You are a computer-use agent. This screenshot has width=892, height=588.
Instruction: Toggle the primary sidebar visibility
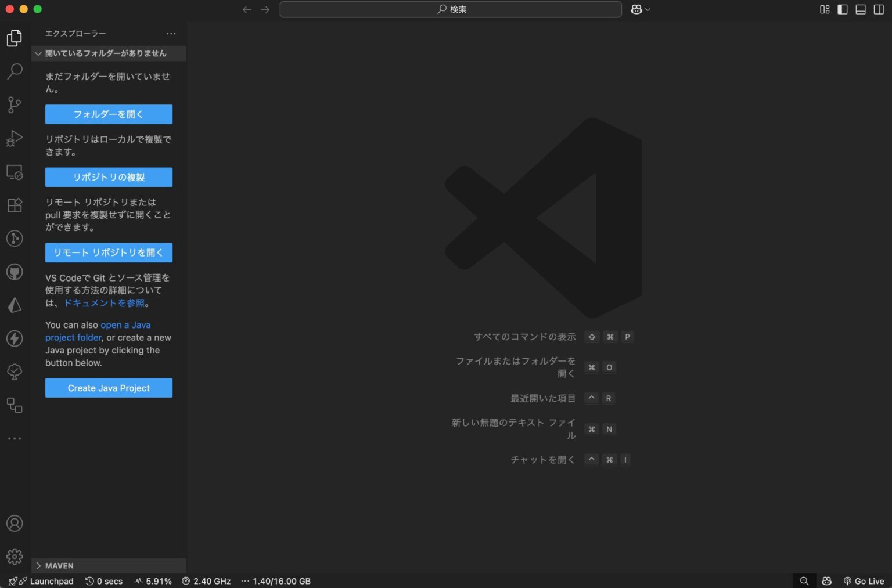pos(842,9)
